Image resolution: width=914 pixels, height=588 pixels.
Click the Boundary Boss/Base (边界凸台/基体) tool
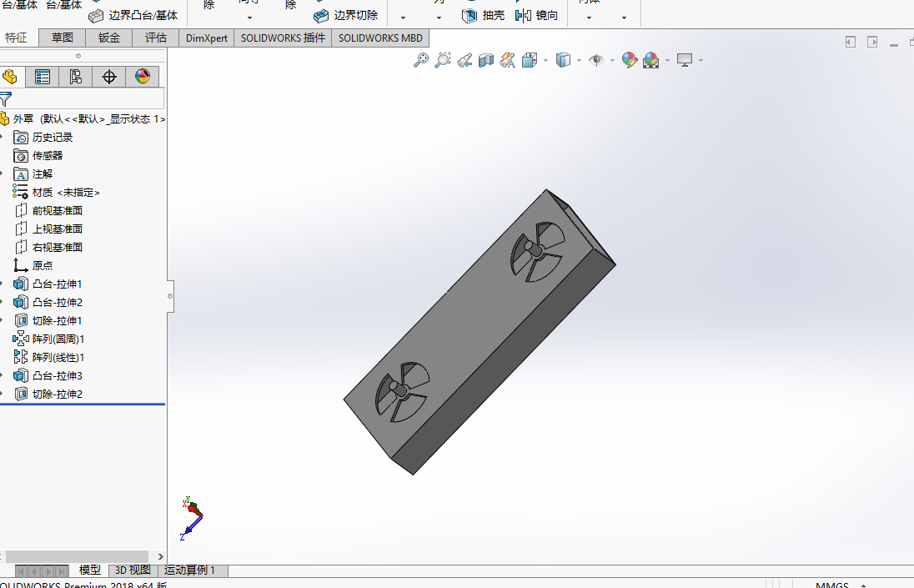click(x=133, y=16)
